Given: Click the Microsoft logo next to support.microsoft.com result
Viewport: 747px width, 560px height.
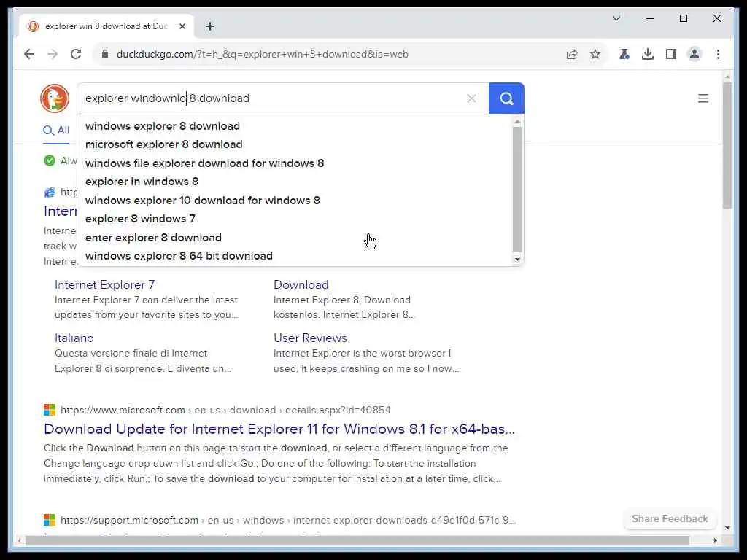Looking at the screenshot, I should 50,520.
